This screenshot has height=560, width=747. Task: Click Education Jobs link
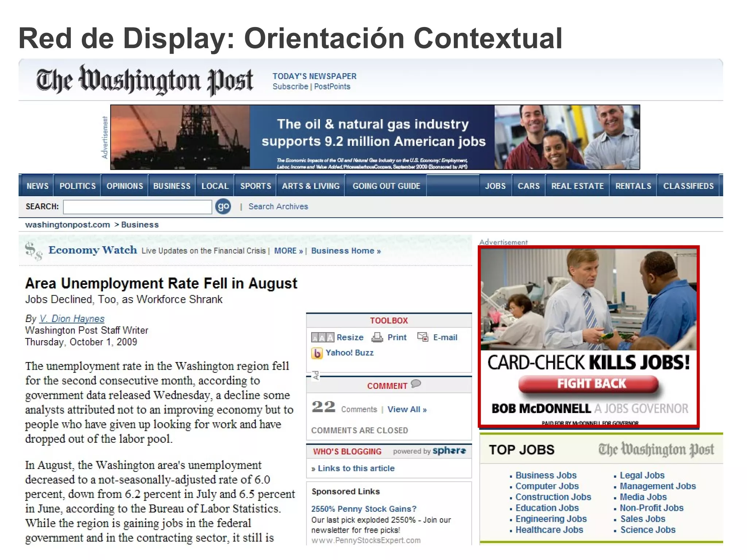point(547,508)
